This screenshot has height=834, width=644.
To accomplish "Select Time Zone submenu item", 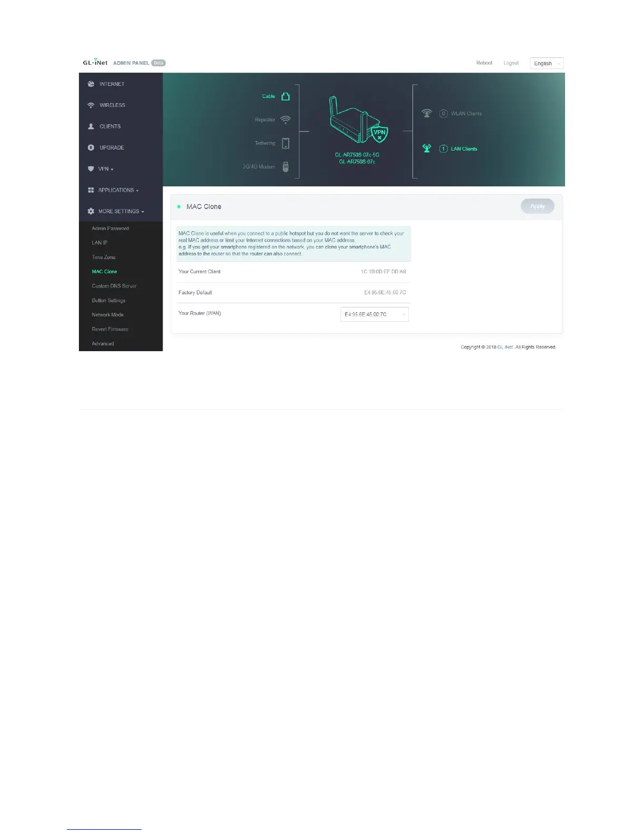I will [104, 257].
